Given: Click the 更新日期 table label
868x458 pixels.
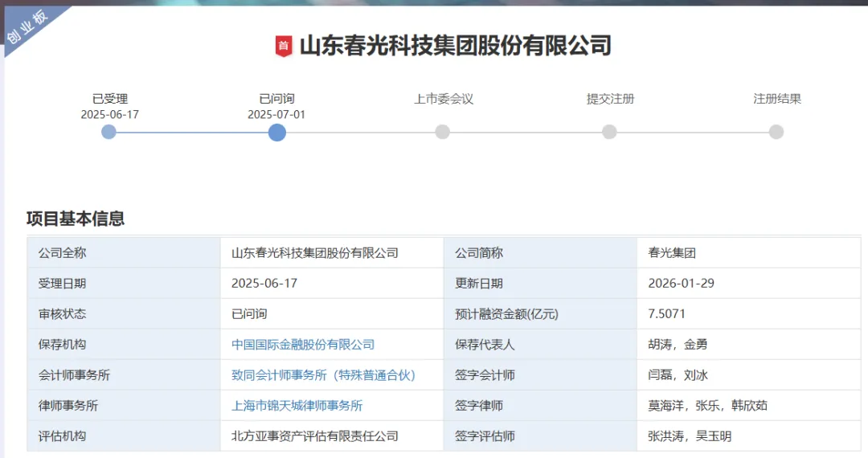Looking at the screenshot, I should [479, 284].
